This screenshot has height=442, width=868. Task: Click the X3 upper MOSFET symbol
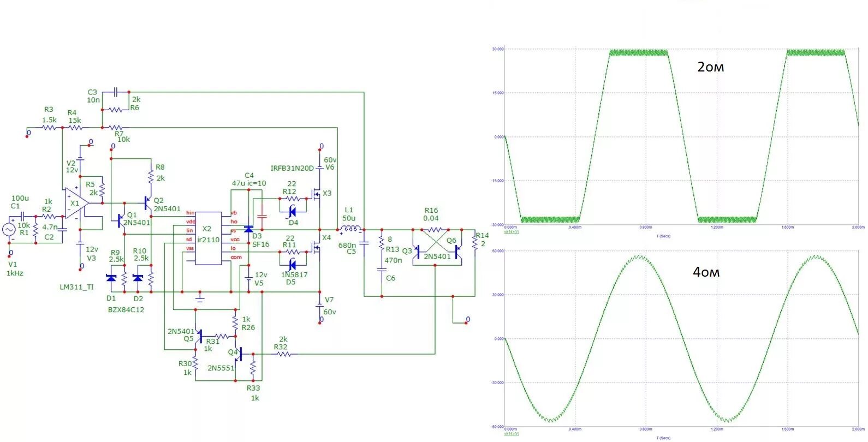coord(317,194)
